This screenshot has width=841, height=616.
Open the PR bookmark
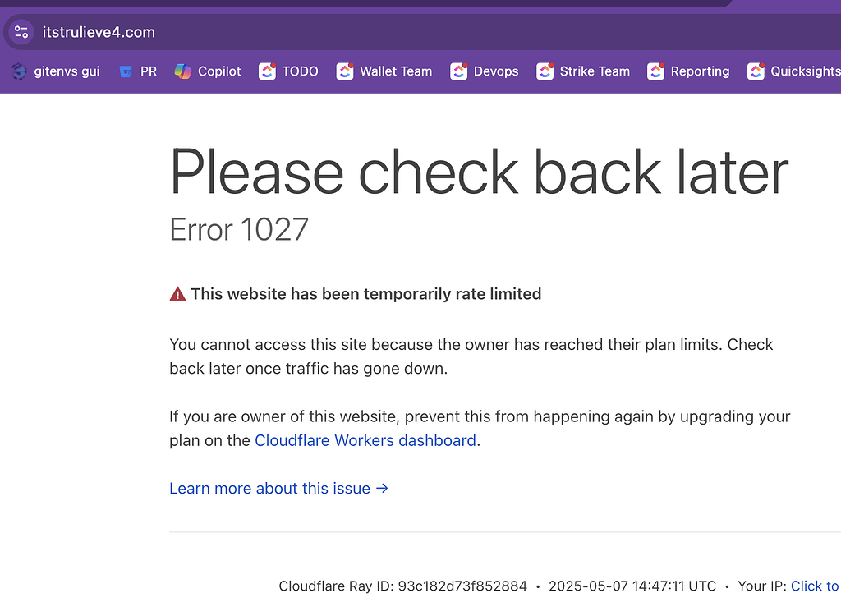138,71
